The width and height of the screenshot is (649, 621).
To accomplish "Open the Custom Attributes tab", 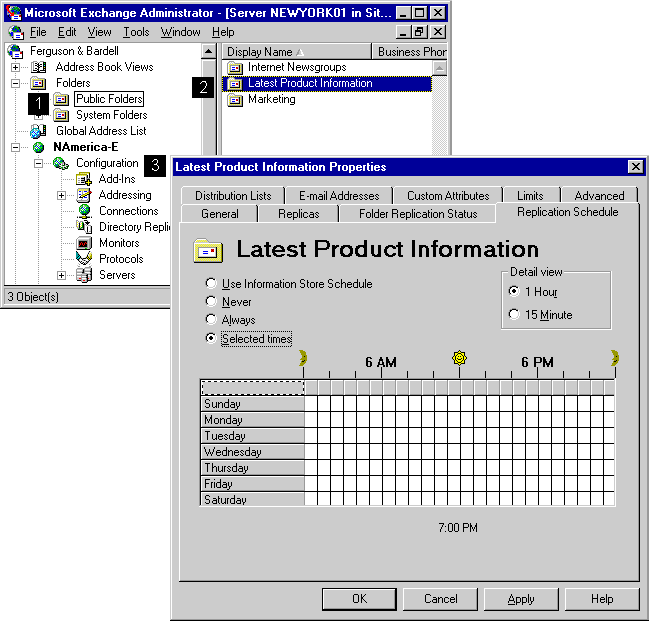I will [448, 195].
